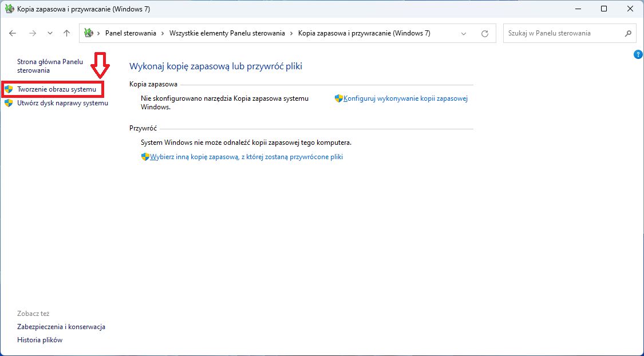Viewport: 644px width, 356px height.
Task: Click shield icon beside Konfiguruj wykonywanie kopii zapasowej
Action: point(339,98)
